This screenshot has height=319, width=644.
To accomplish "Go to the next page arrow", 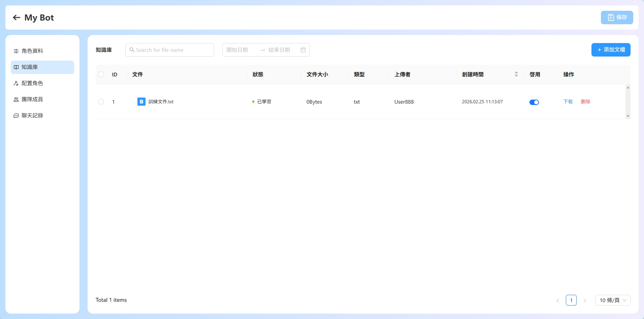I will (x=585, y=300).
